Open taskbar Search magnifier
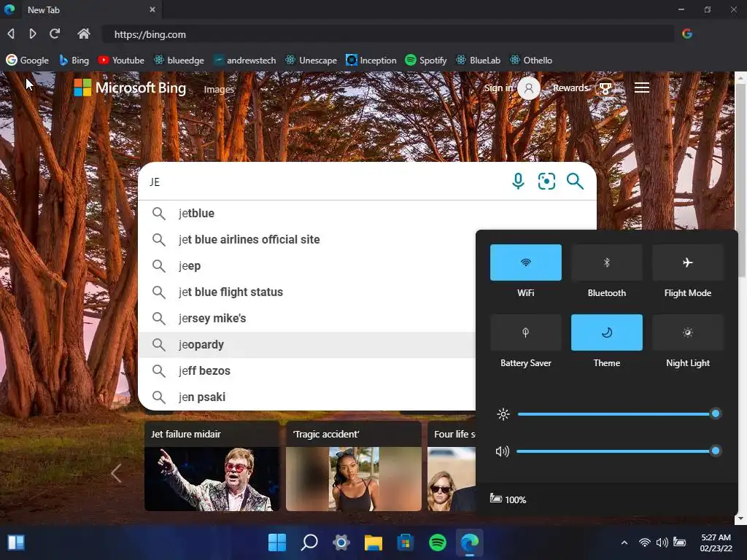747x560 pixels. pyautogui.click(x=309, y=542)
